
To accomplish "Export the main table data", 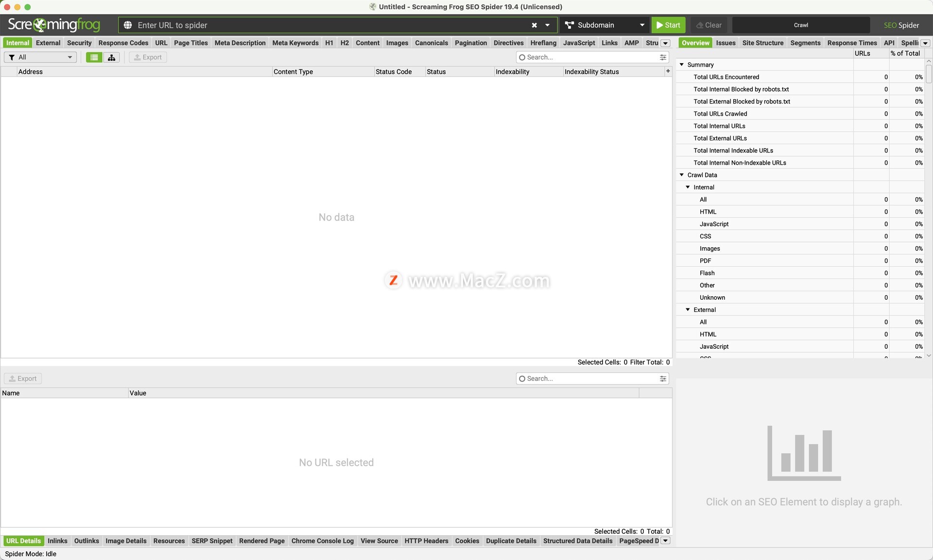I will (148, 57).
